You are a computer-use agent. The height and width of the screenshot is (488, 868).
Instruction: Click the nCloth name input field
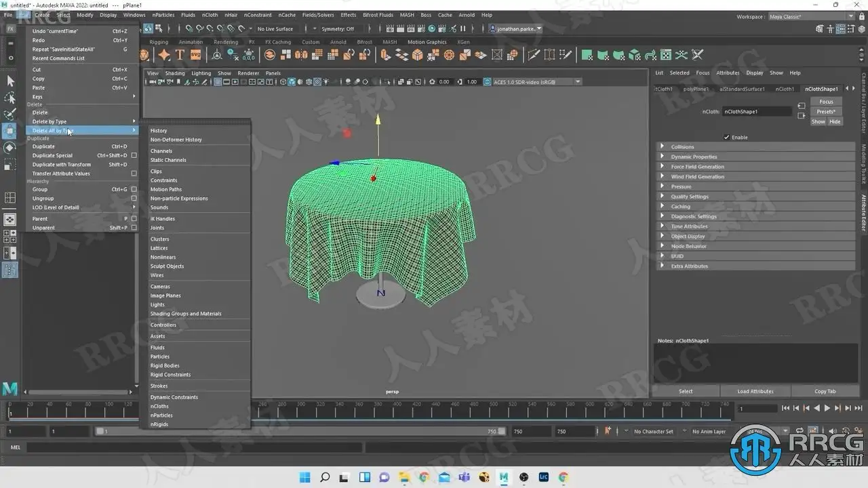click(x=757, y=111)
